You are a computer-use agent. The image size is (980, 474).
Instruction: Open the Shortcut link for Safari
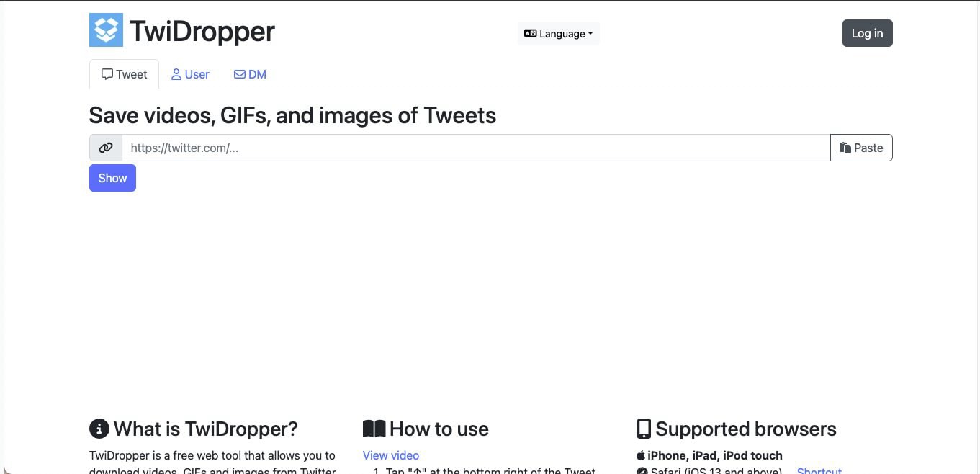(x=819, y=470)
